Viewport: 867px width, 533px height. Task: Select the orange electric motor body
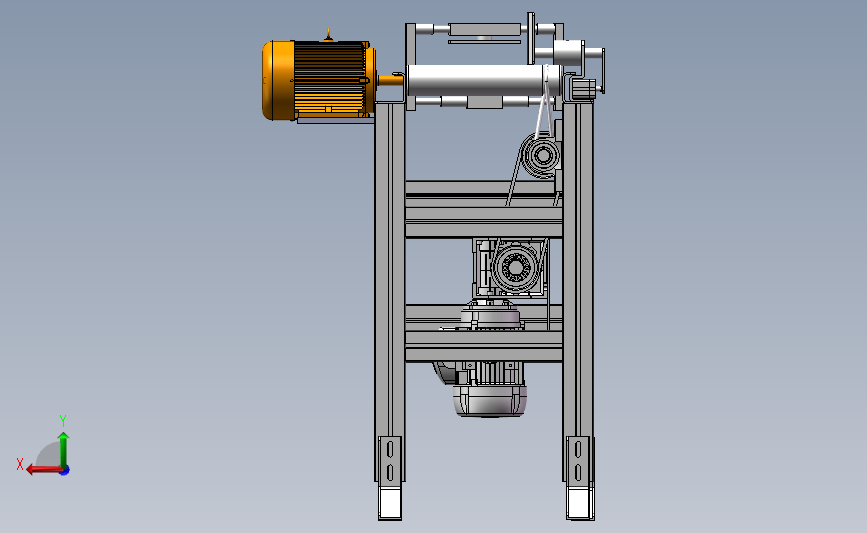(318, 80)
